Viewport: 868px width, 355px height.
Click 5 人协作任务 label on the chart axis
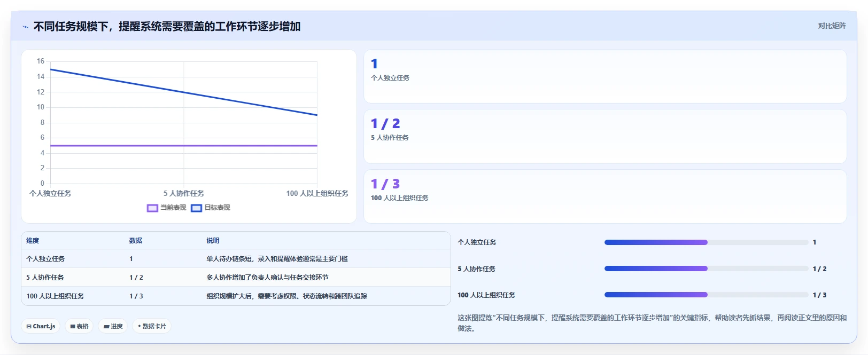click(184, 193)
